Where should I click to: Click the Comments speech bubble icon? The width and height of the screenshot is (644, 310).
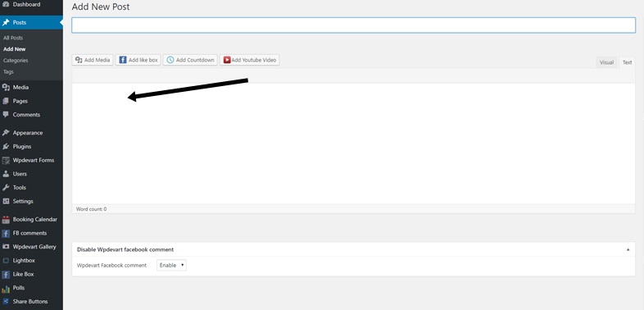6,115
